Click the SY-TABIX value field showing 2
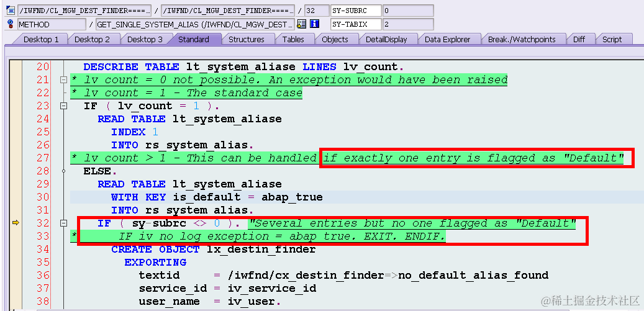The image size is (644, 311). point(408,24)
